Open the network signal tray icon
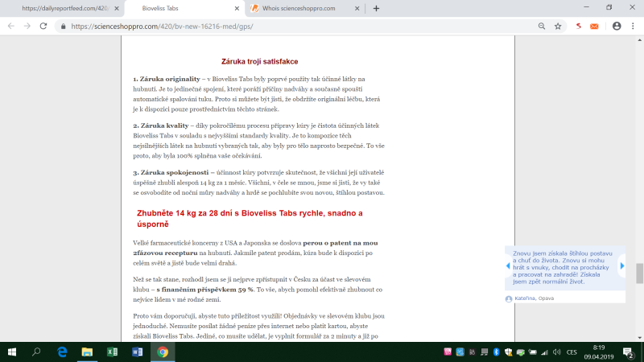The image size is (644, 362). pyautogui.click(x=544, y=352)
